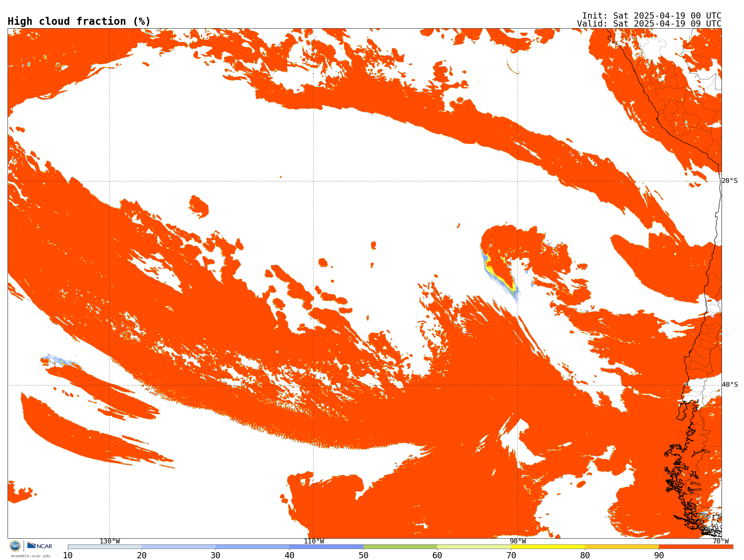Click the colorbar tick label 60
Viewport: 744px width, 560px height.
437,556
